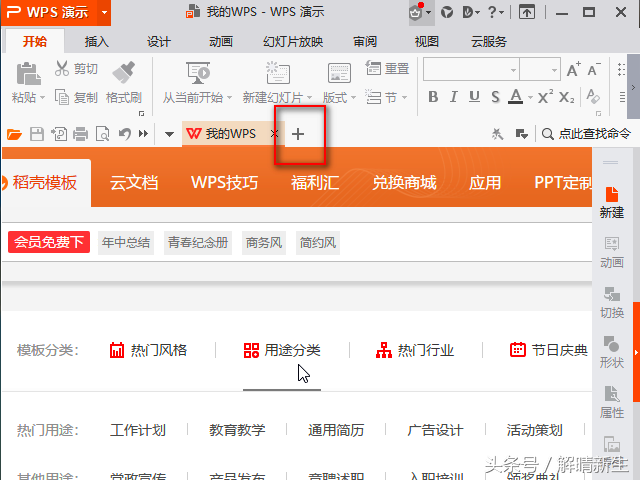Click the 简约风 tag
The width and height of the screenshot is (640, 480).
(x=318, y=242)
